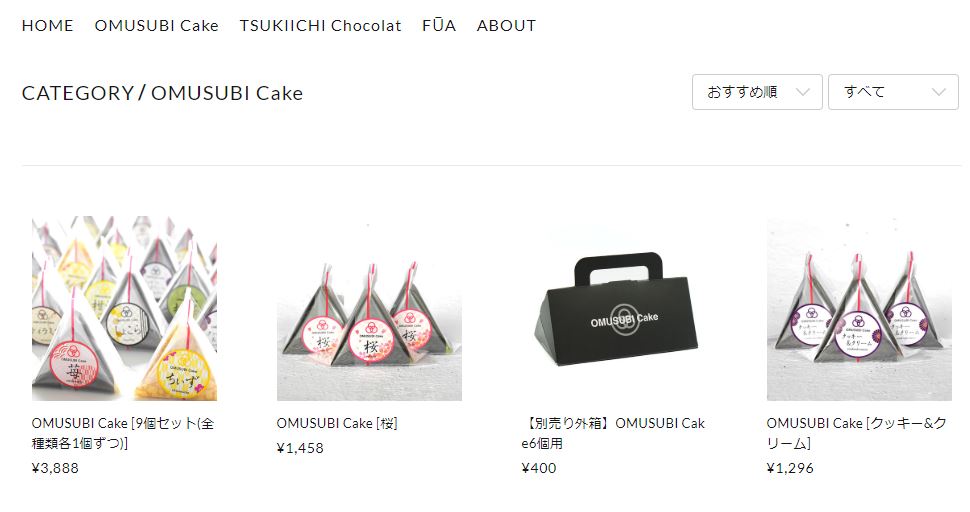The image size is (970, 512).
Task: Click the CATEGORY / OMUSUBI Cake heading
Action: pos(162,93)
